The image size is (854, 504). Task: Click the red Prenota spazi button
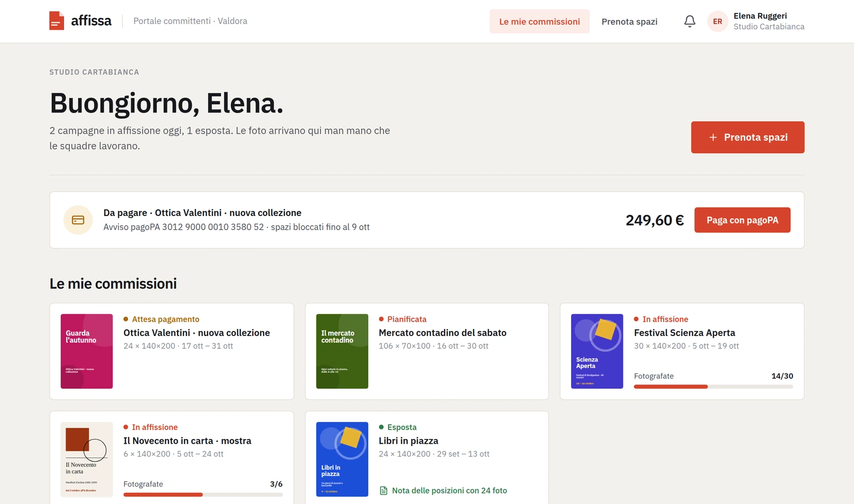click(747, 138)
